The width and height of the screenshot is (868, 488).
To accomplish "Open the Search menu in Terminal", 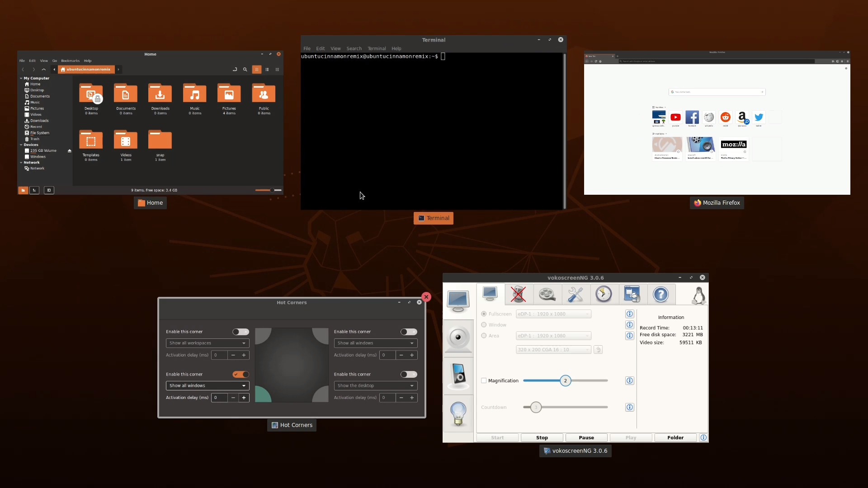I will (x=354, y=48).
